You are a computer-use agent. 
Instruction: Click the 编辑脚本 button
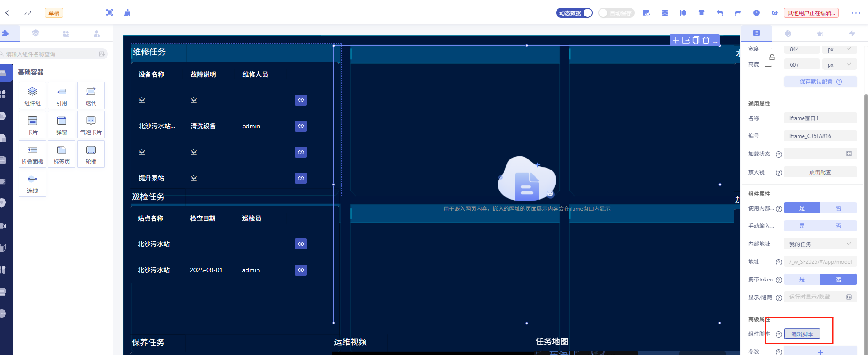click(x=802, y=334)
